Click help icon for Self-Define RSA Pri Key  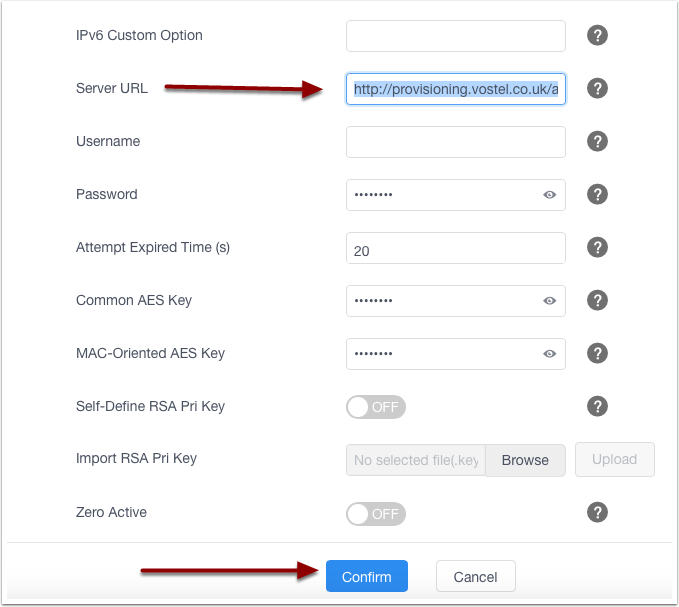(597, 406)
